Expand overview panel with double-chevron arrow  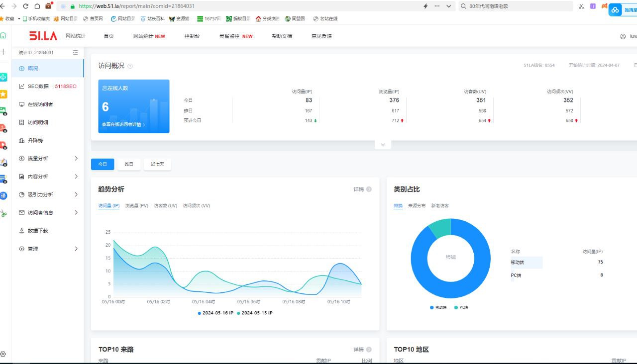[383, 145]
